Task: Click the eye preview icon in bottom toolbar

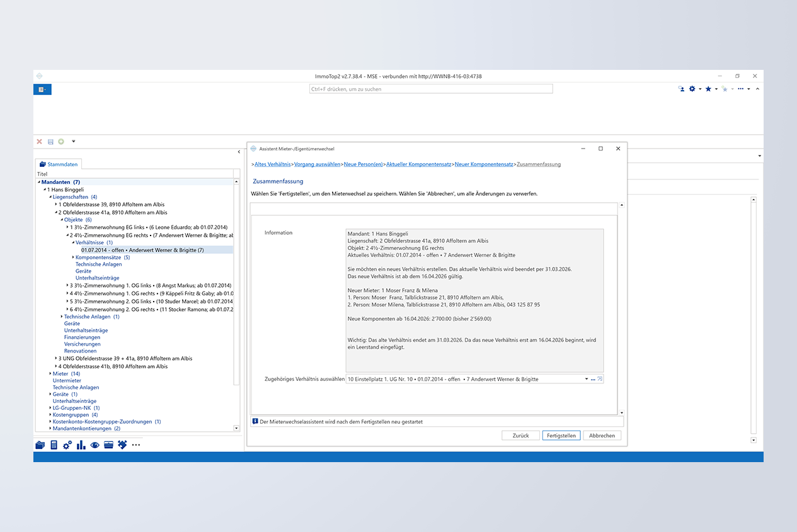Action: click(95, 444)
